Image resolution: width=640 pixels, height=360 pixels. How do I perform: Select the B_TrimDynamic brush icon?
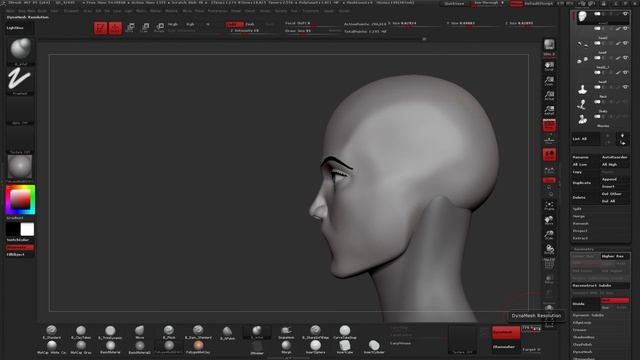coord(110,331)
